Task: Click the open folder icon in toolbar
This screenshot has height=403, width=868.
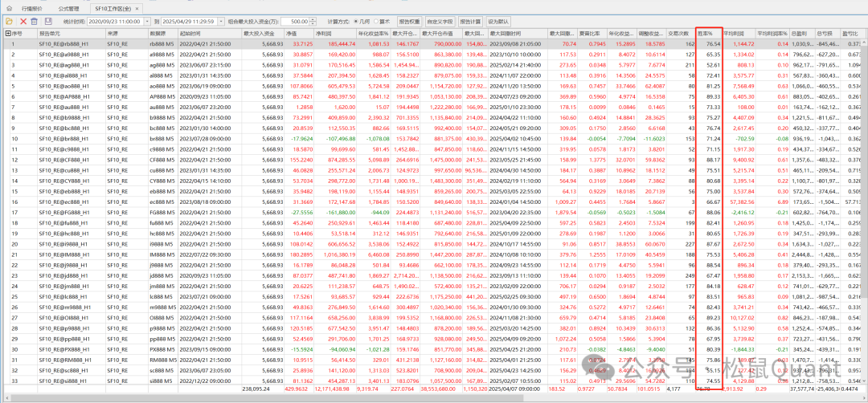Action: click(9, 20)
